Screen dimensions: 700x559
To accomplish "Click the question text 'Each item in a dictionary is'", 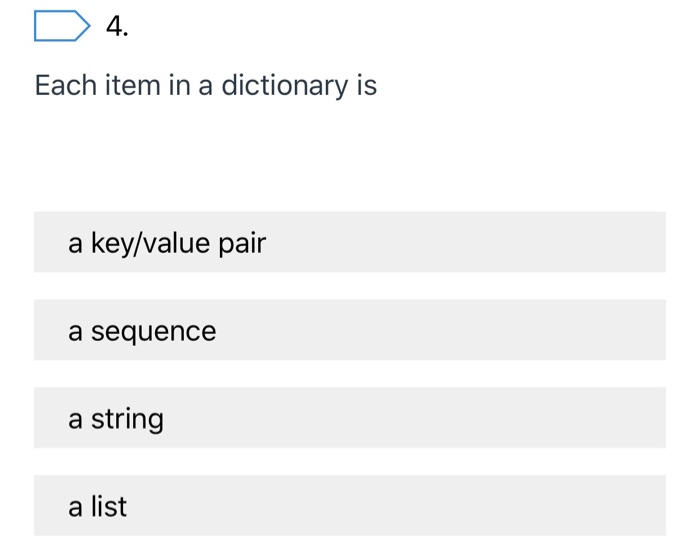I will pyautogui.click(x=206, y=86).
